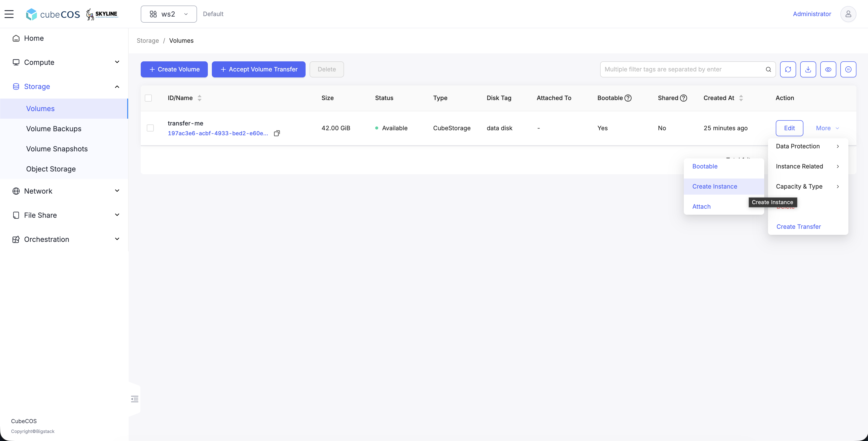Click the Home sidebar item
The width and height of the screenshot is (868, 441).
coord(64,38)
